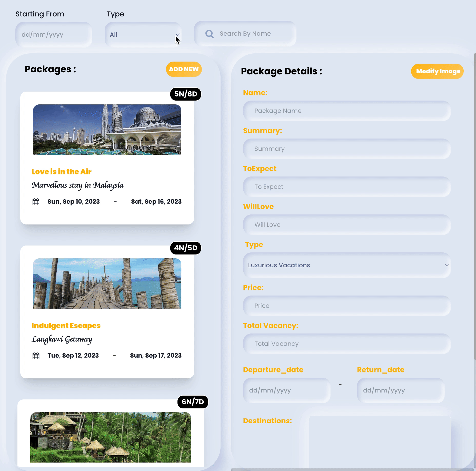
Task: Click the Package Name input
Action: [x=347, y=111]
